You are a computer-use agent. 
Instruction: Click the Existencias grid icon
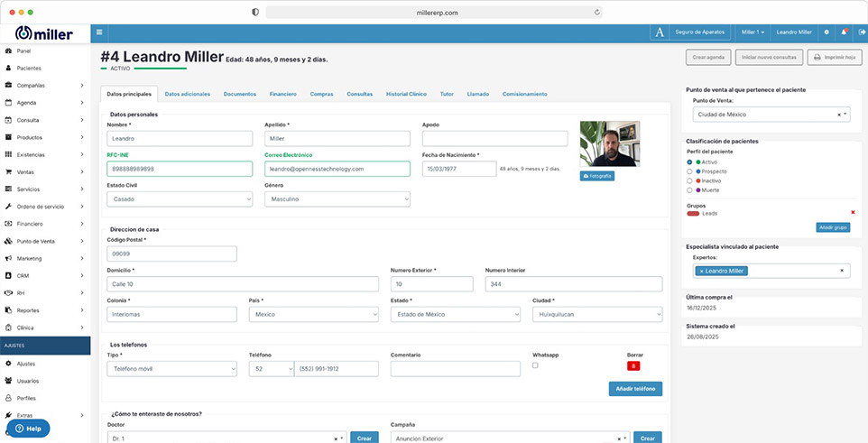click(x=8, y=154)
